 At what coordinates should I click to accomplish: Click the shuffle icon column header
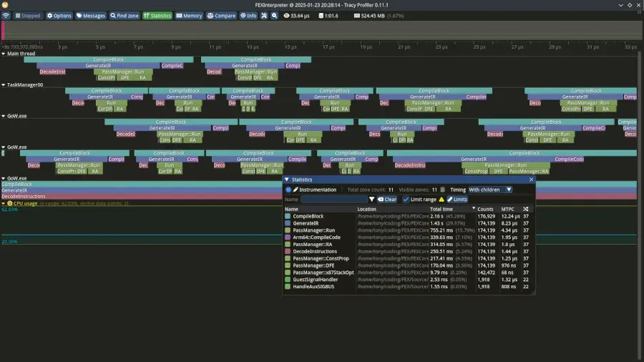[x=526, y=209]
